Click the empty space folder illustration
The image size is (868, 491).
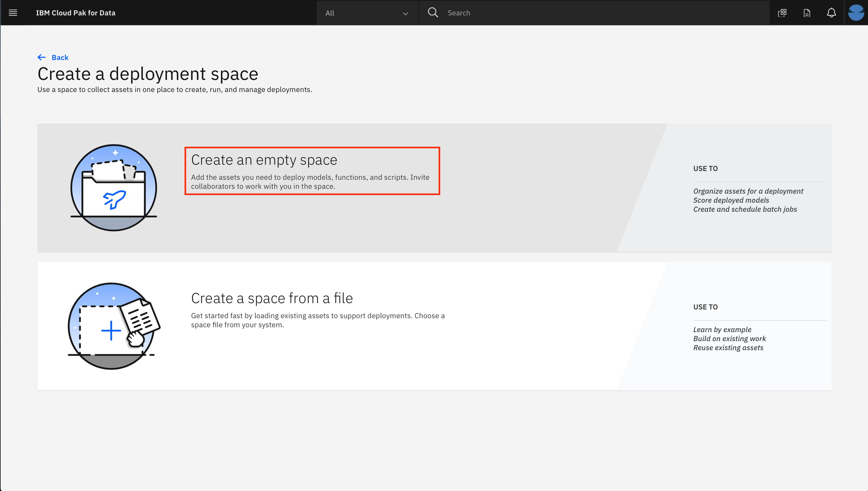[x=114, y=188]
